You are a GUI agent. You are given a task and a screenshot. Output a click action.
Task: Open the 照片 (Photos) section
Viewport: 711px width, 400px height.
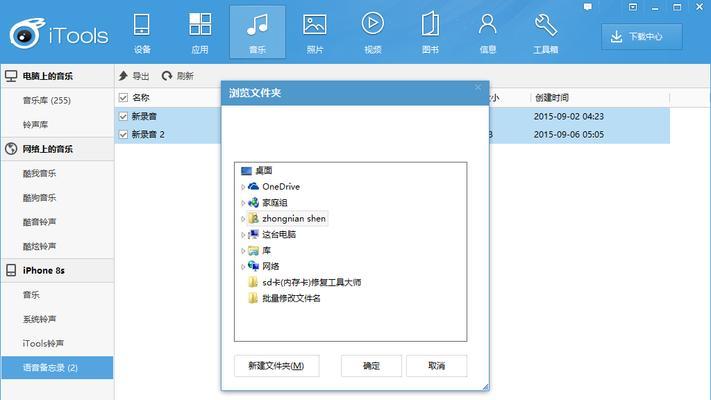coord(315,33)
